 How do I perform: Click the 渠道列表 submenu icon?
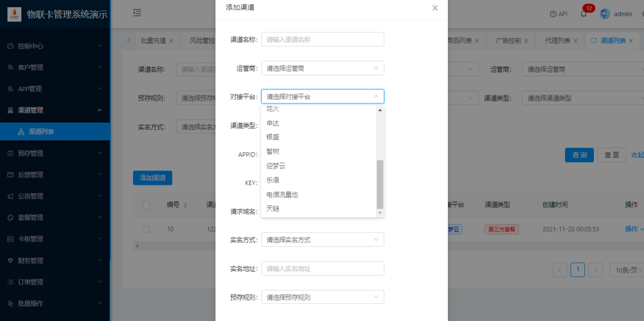(21, 132)
